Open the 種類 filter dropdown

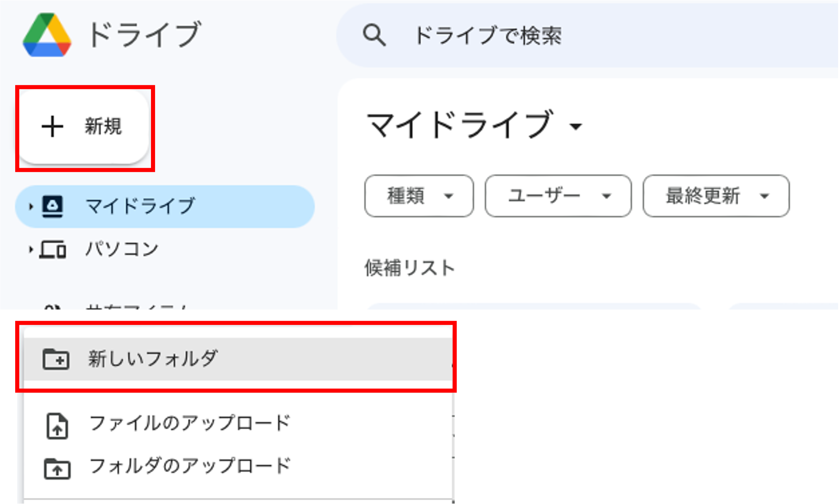click(419, 196)
